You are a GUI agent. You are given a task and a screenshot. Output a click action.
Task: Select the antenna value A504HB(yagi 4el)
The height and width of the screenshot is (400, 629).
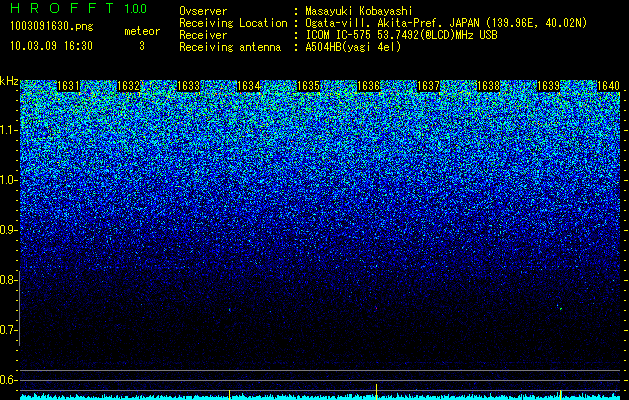click(353, 47)
